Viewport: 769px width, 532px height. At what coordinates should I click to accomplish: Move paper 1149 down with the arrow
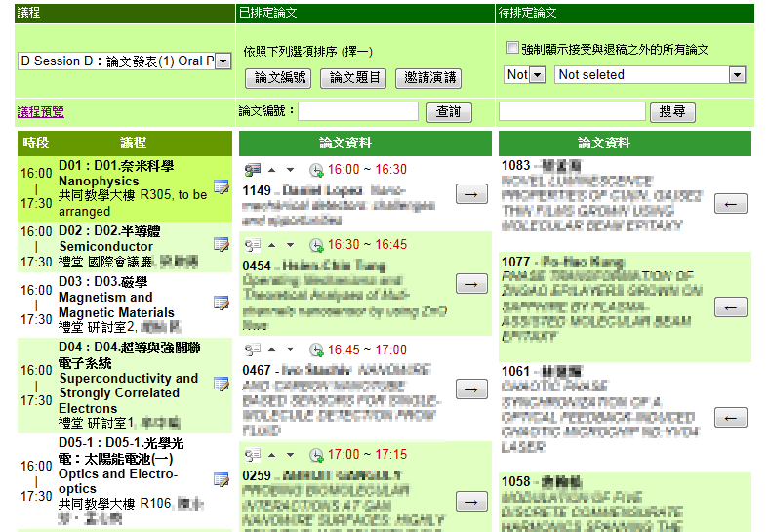pos(291,169)
